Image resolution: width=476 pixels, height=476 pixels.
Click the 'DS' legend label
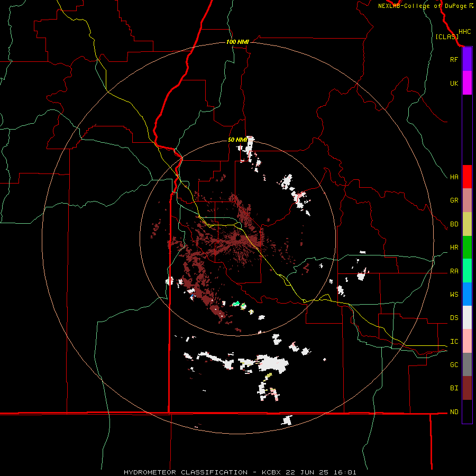(x=454, y=318)
